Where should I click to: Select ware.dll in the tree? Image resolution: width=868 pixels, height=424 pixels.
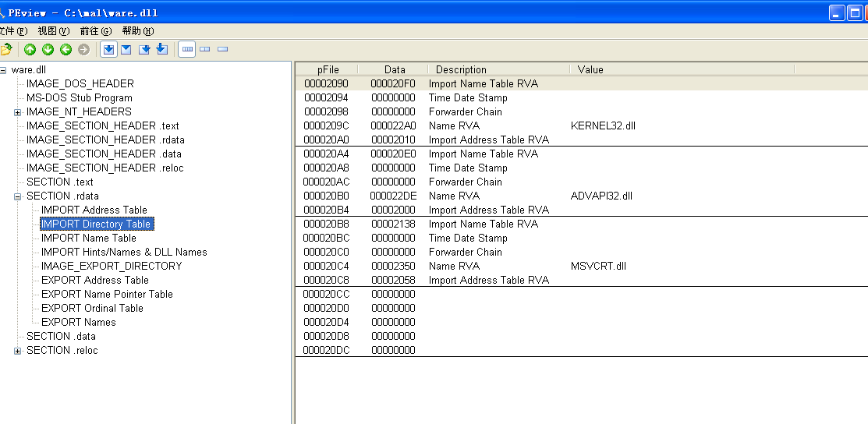click(x=28, y=69)
